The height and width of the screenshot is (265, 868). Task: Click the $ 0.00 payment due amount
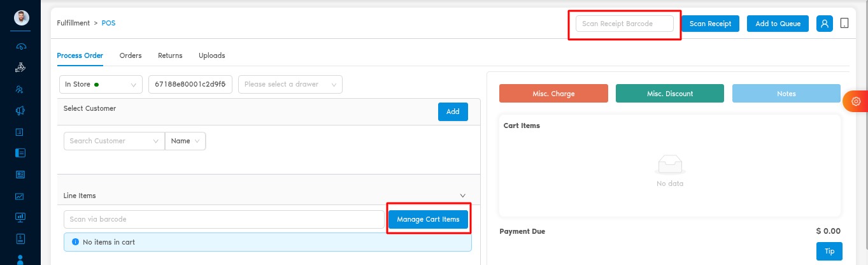point(828,231)
